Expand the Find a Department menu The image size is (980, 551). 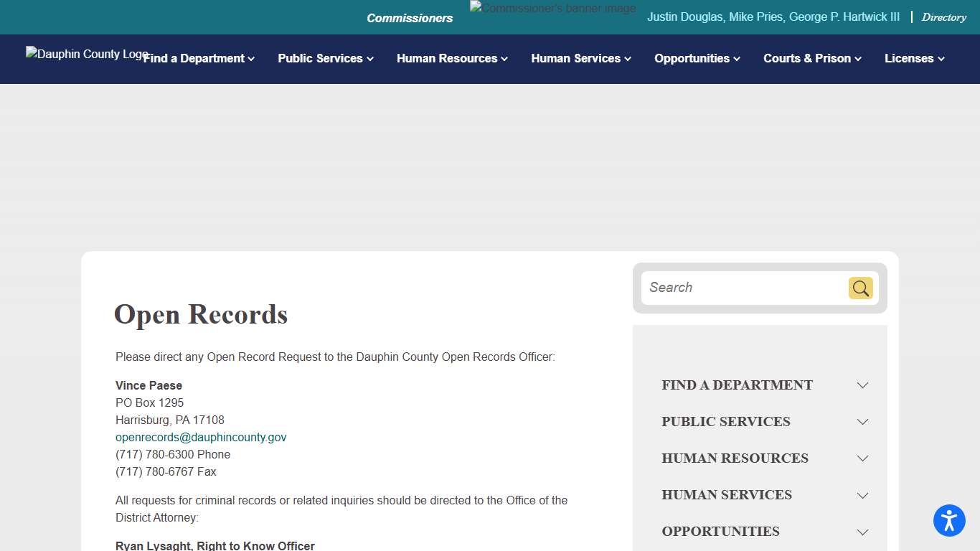click(199, 59)
